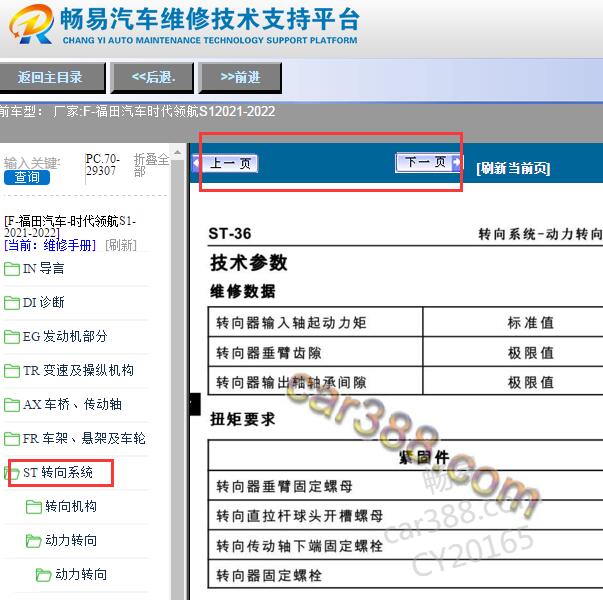The image size is (603, 600).
Task: Click the black sidebar collapse handle
Action: (195, 404)
